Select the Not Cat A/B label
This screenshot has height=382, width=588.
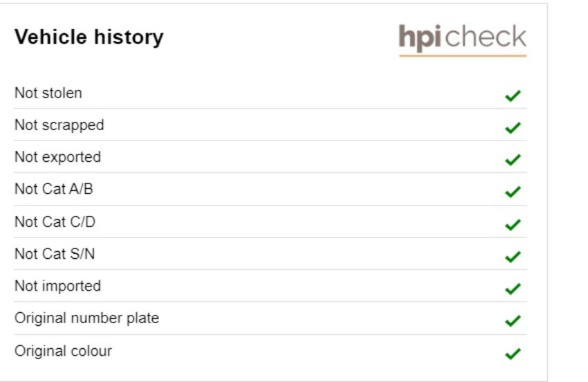click(54, 189)
